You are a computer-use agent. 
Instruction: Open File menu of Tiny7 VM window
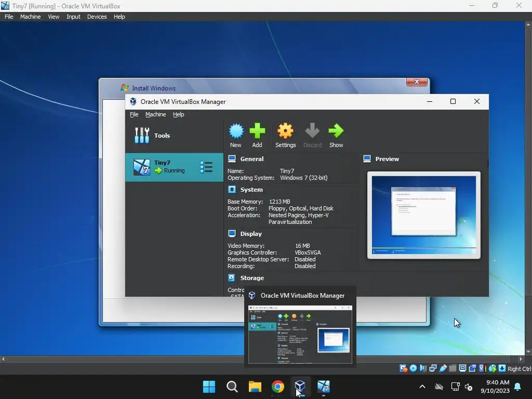point(9,17)
